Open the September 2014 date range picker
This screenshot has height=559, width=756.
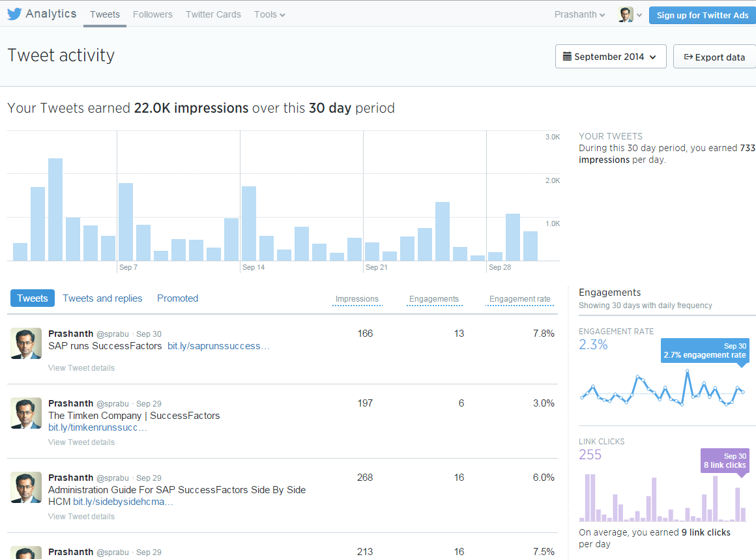[610, 56]
